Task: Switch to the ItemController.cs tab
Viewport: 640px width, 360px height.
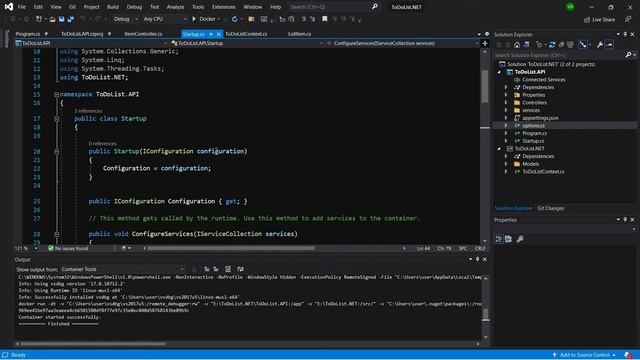Action: pyautogui.click(x=143, y=34)
